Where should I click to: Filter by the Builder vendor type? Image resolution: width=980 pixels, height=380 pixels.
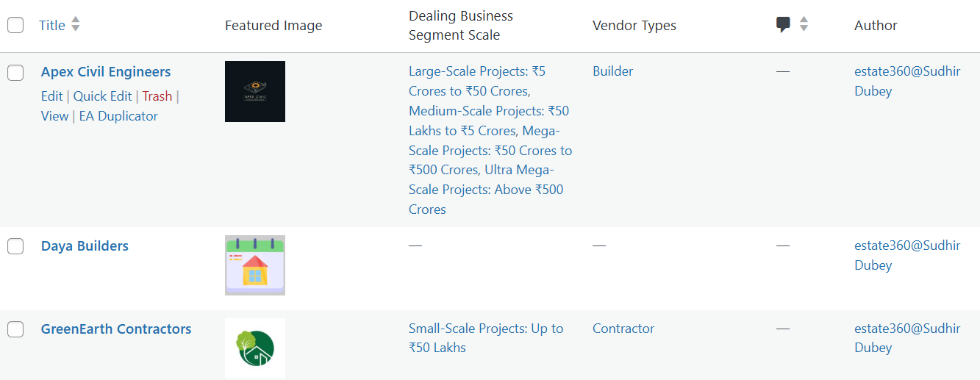tap(613, 71)
